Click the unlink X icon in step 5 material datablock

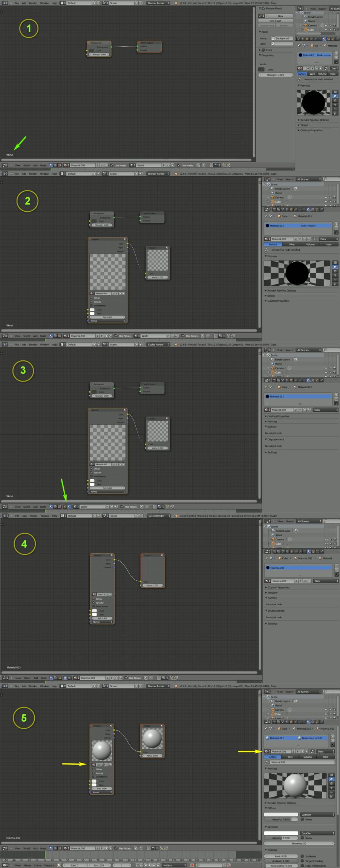point(306,751)
